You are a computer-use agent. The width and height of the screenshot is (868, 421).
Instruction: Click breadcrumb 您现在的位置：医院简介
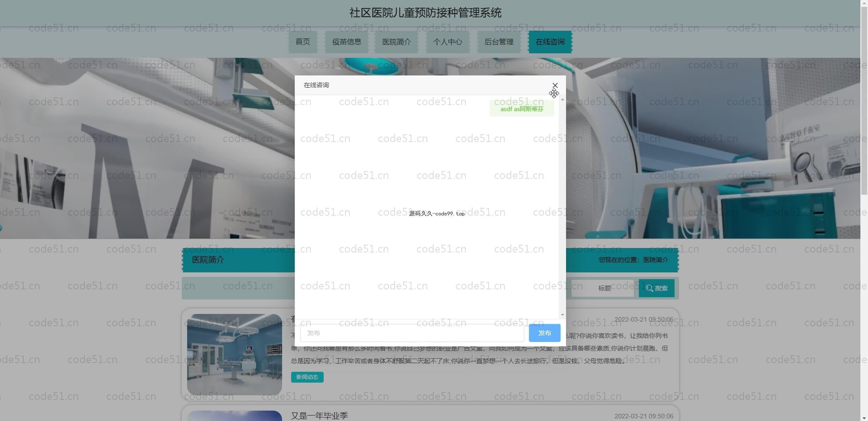(634, 260)
